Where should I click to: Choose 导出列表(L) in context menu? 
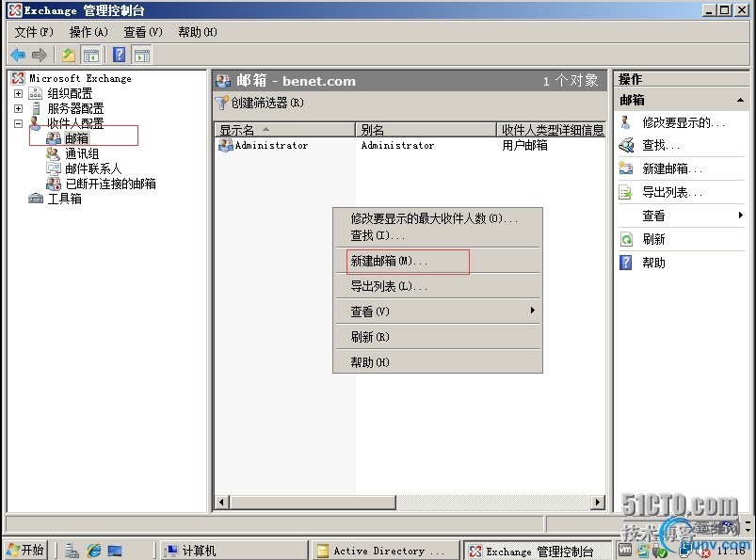point(437,286)
